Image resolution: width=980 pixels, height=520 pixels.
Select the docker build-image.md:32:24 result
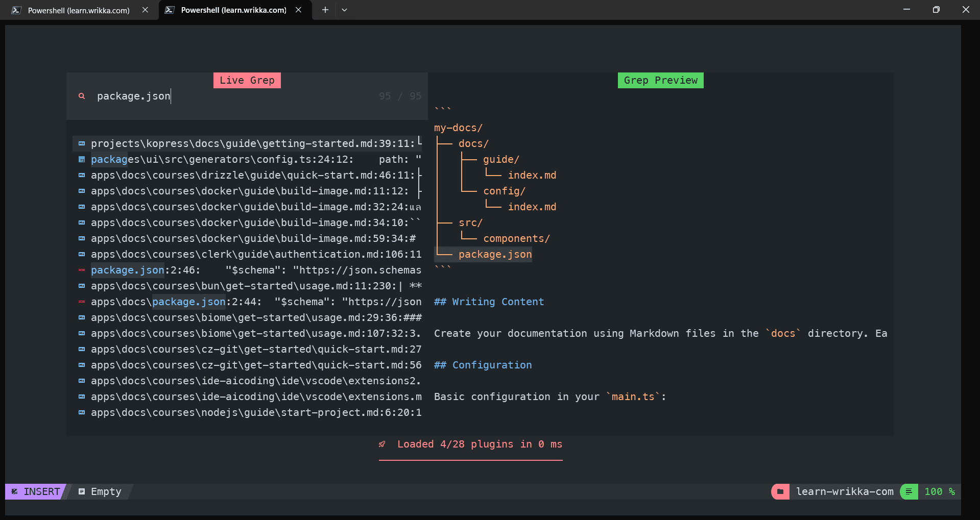click(x=247, y=207)
